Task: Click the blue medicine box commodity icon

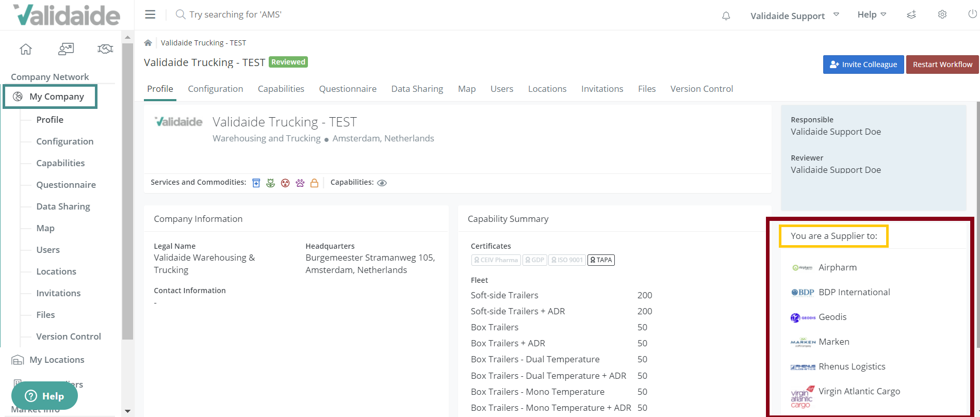Action: pos(256,183)
